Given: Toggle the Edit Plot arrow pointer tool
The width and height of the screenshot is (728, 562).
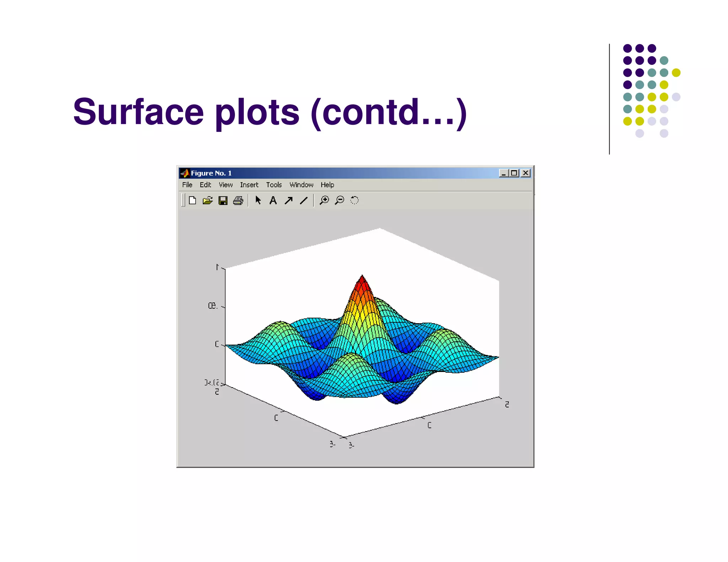Looking at the screenshot, I should point(258,200).
